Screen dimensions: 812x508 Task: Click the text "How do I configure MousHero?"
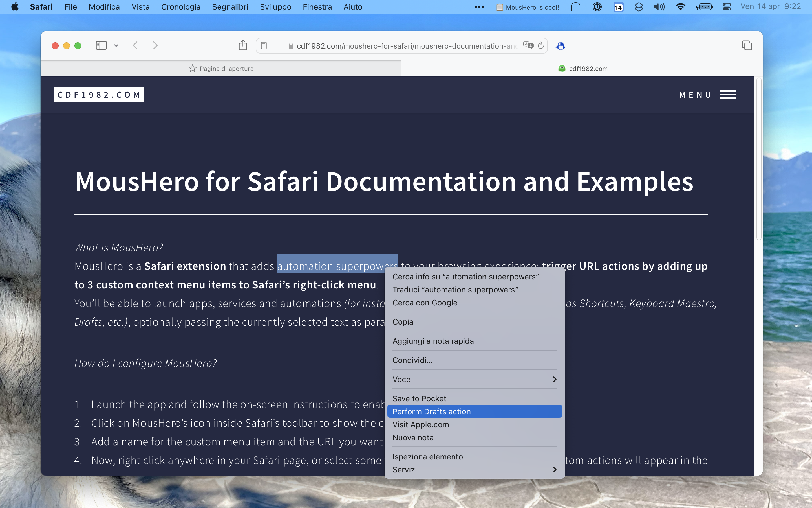(x=145, y=363)
